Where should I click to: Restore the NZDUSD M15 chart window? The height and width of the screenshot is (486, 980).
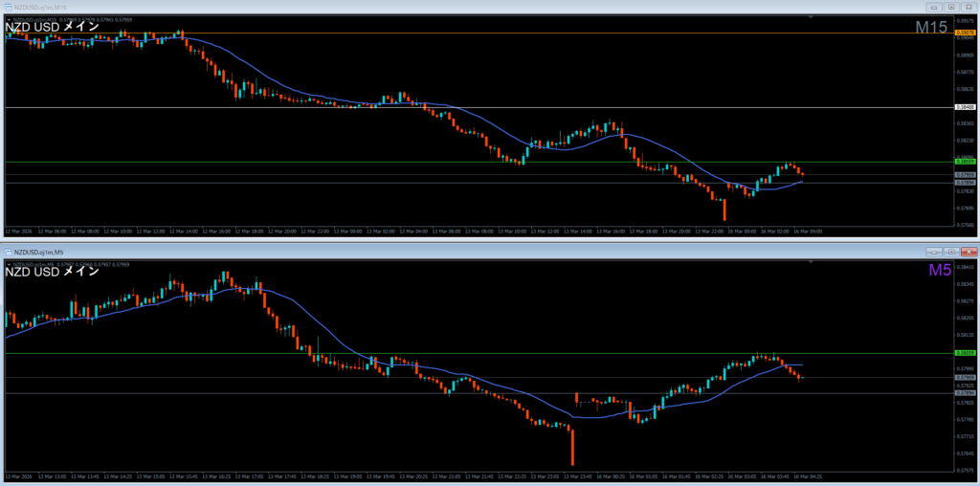[952, 7]
